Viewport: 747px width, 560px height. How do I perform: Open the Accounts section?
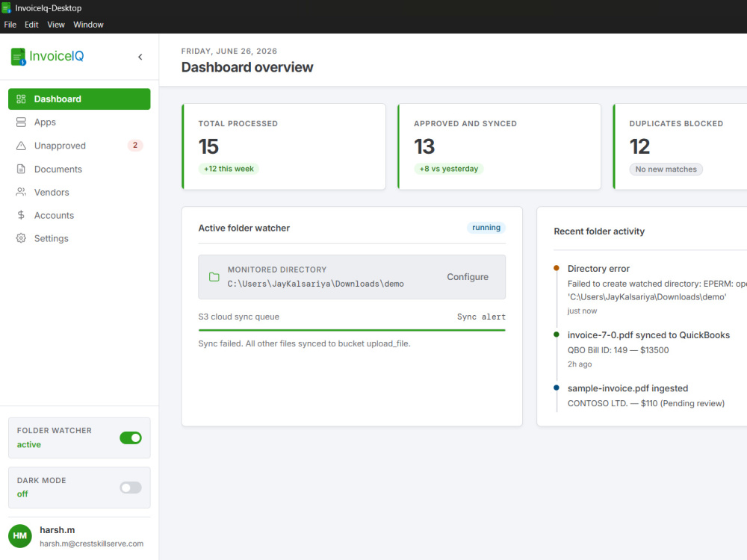pyautogui.click(x=79, y=215)
